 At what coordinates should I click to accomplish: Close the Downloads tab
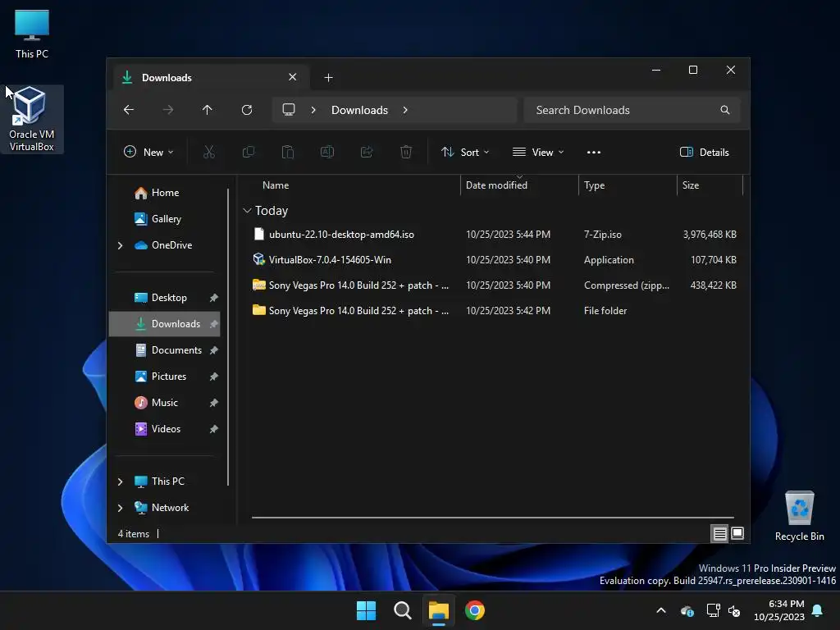pyautogui.click(x=293, y=77)
